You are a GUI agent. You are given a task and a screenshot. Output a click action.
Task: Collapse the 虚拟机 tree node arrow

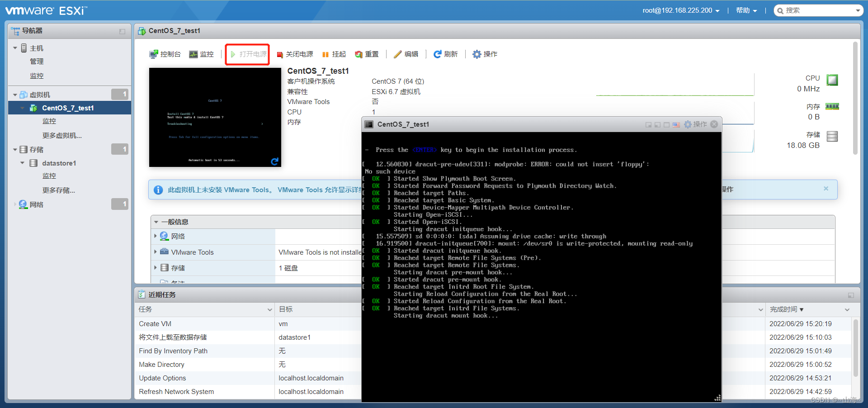[15, 95]
